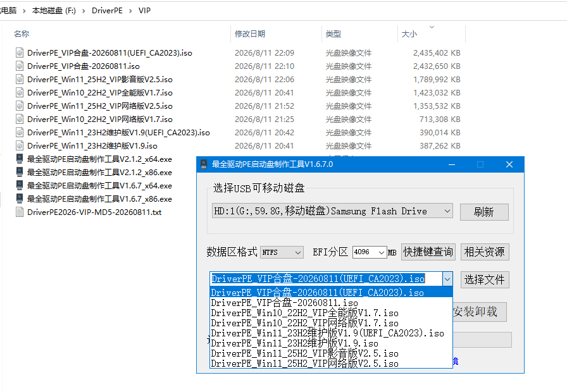
Task: Click exe icon of 制作工具V2.1.2_x64.exe
Action: (x=20, y=159)
